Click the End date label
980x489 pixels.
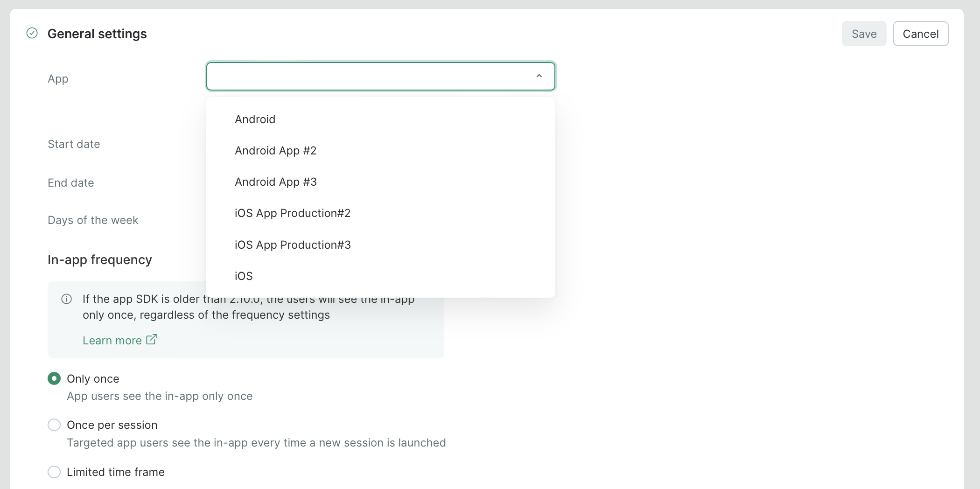71,183
